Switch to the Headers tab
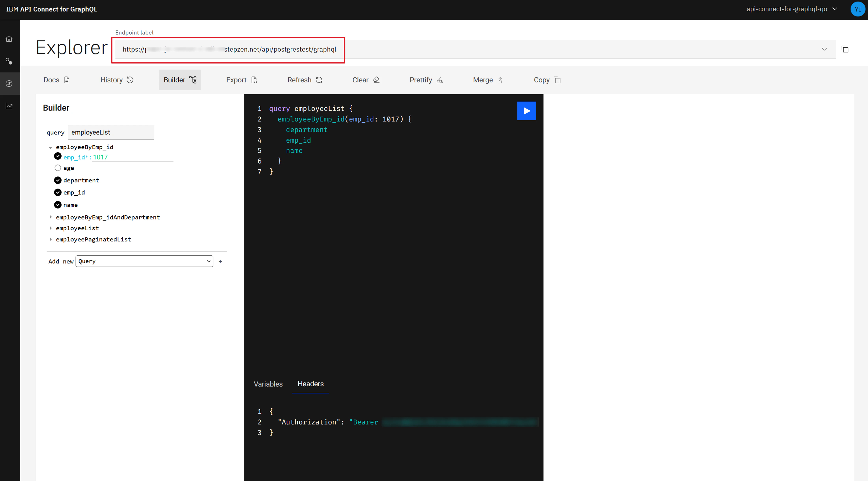This screenshot has height=481, width=868. [310, 384]
